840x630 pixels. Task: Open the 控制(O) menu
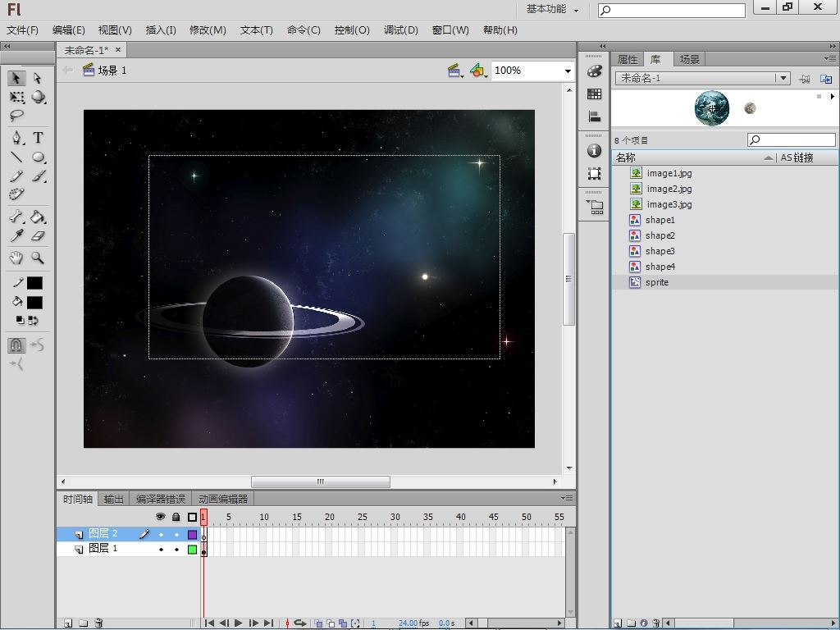(x=352, y=30)
